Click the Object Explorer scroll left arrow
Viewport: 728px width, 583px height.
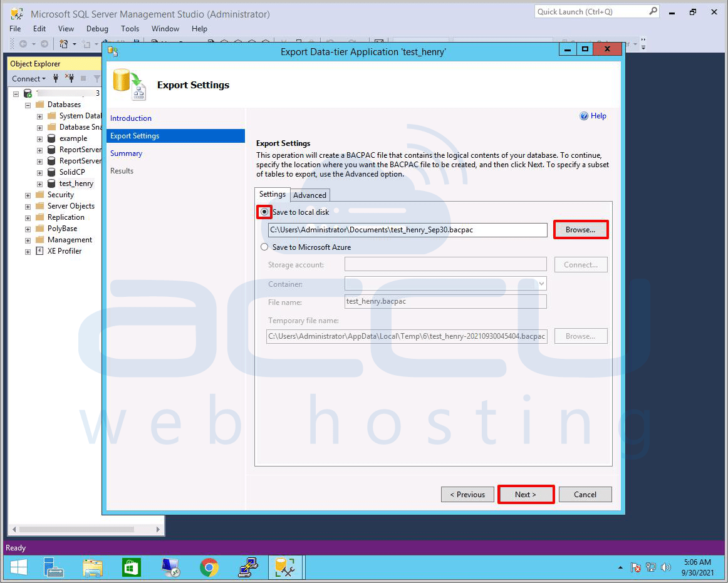tap(14, 529)
